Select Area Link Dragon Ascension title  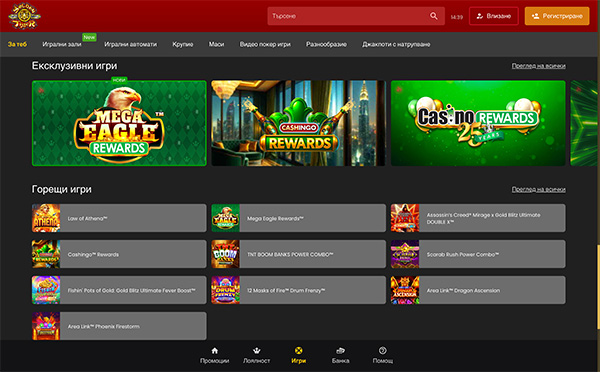[463, 290]
